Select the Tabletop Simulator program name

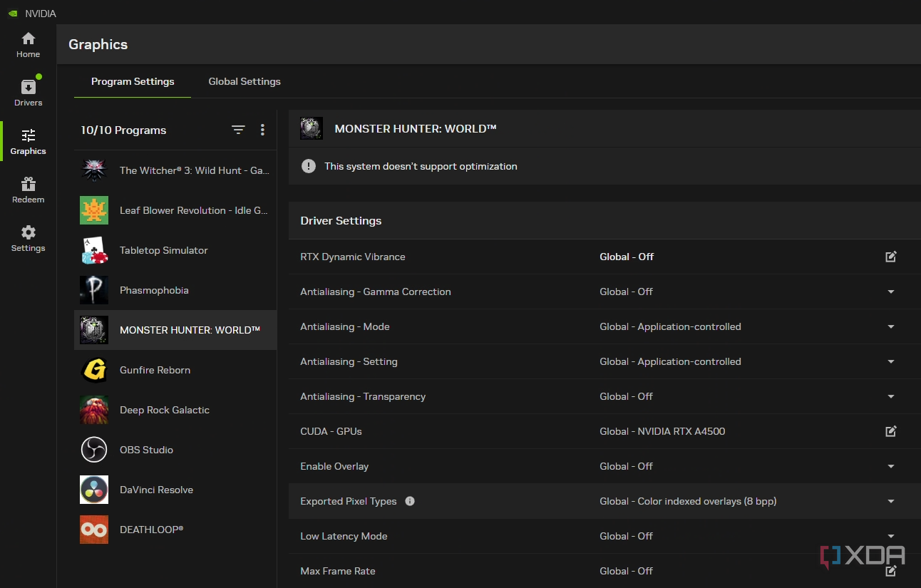tap(164, 250)
